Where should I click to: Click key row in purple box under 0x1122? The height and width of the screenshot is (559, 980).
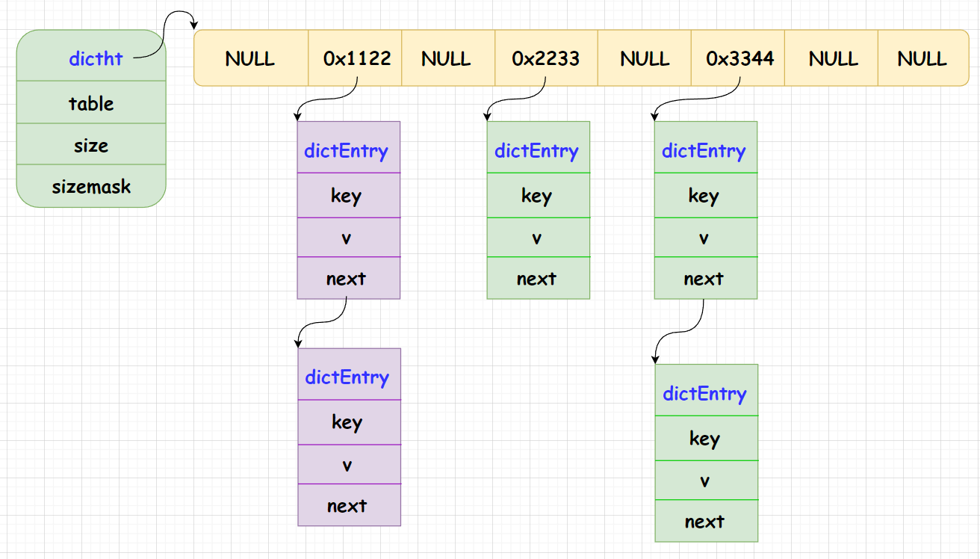coord(349,195)
